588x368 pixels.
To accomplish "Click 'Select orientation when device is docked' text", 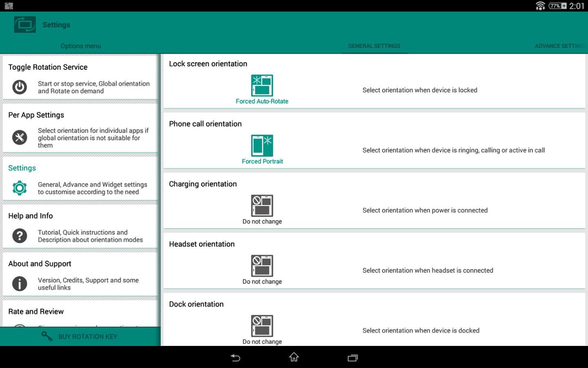I will (x=421, y=330).
